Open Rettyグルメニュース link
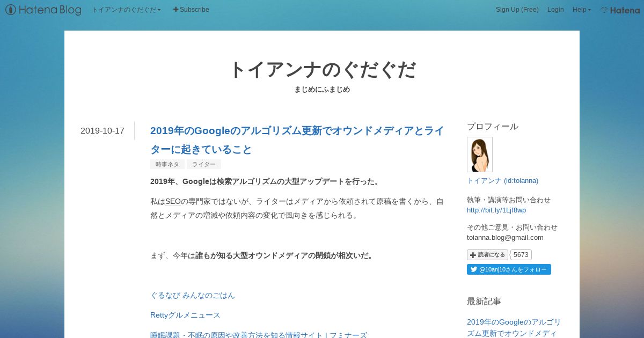The image size is (644, 338). (185, 315)
